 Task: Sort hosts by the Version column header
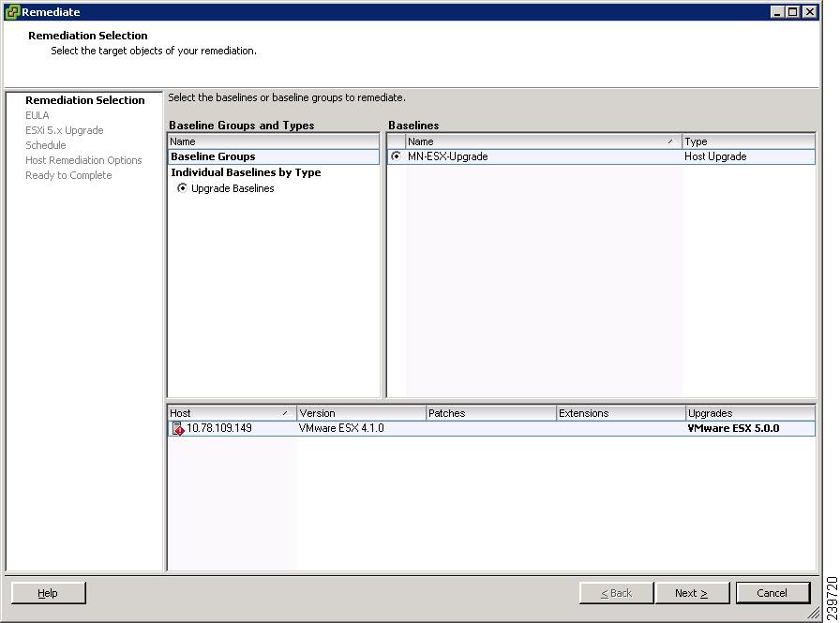[x=361, y=413]
